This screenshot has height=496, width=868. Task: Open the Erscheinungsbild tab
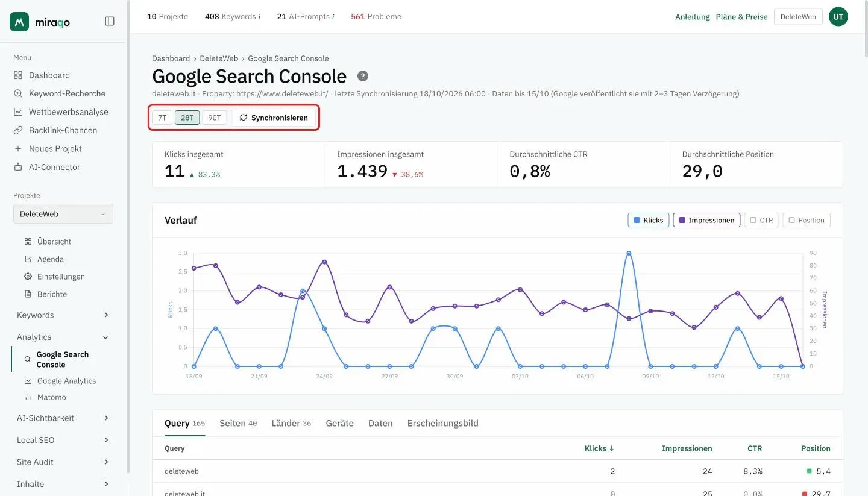click(443, 423)
